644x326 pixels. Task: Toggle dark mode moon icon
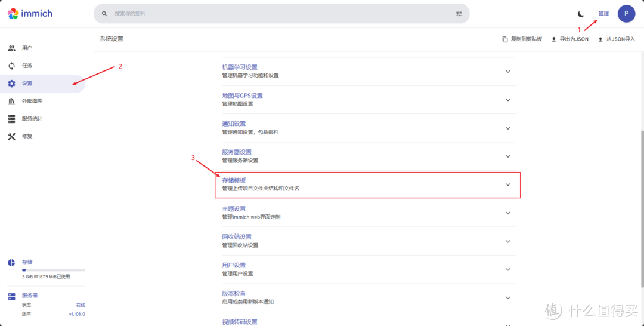[x=581, y=14]
